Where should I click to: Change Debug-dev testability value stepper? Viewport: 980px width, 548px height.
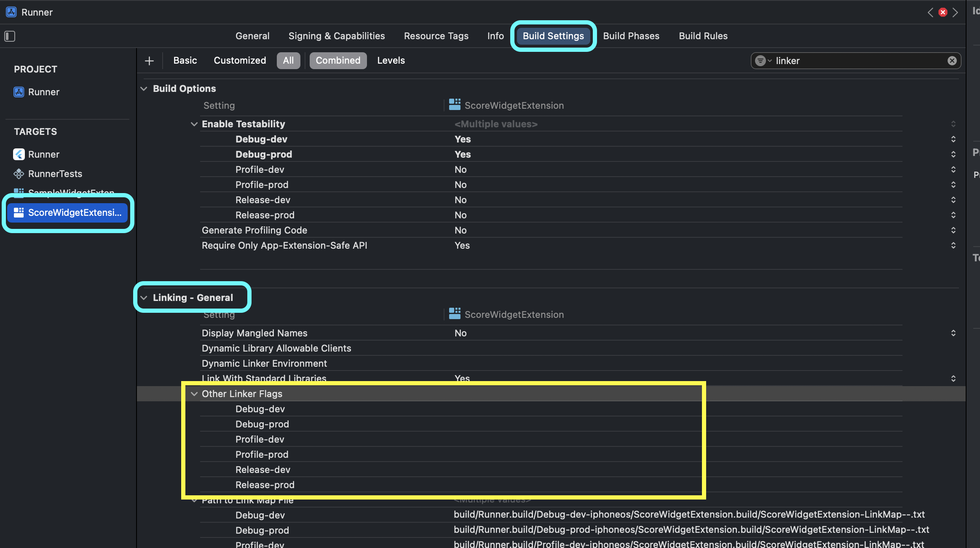pos(953,139)
